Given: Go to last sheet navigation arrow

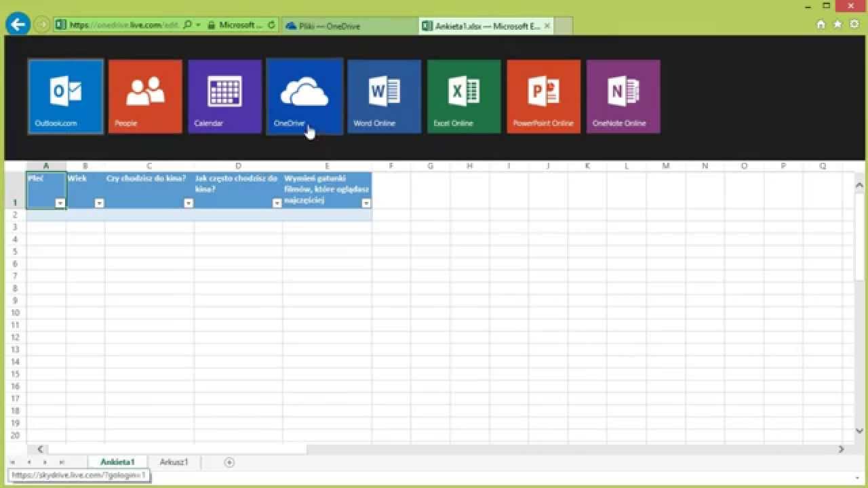Looking at the screenshot, I should point(61,462).
